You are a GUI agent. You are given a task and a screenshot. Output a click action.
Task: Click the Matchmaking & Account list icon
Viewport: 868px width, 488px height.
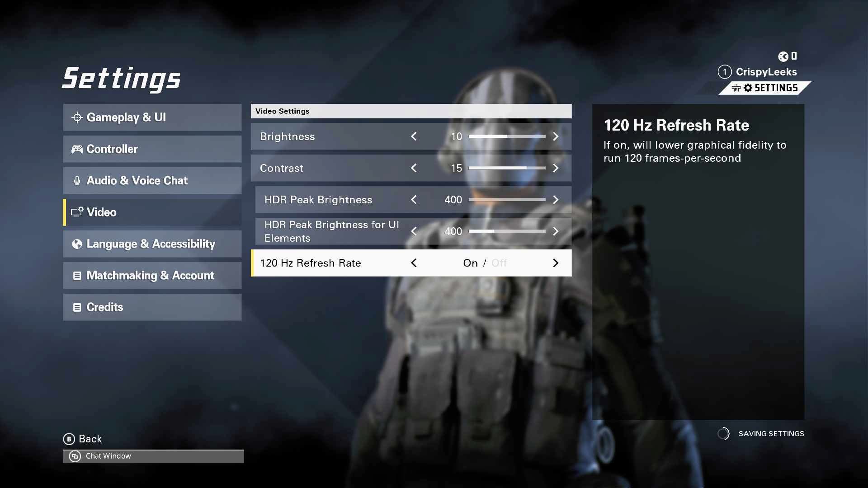(x=76, y=275)
